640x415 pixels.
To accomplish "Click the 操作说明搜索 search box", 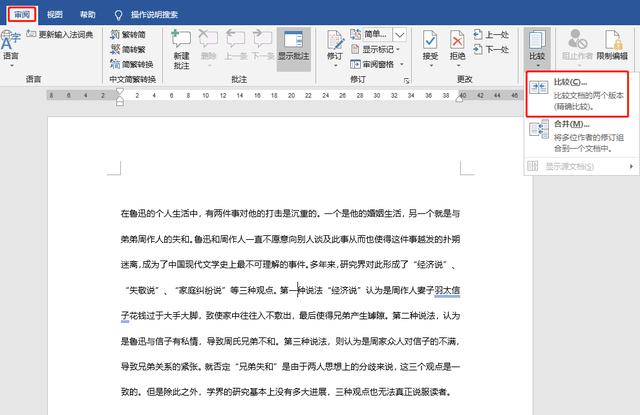I will coord(154,15).
